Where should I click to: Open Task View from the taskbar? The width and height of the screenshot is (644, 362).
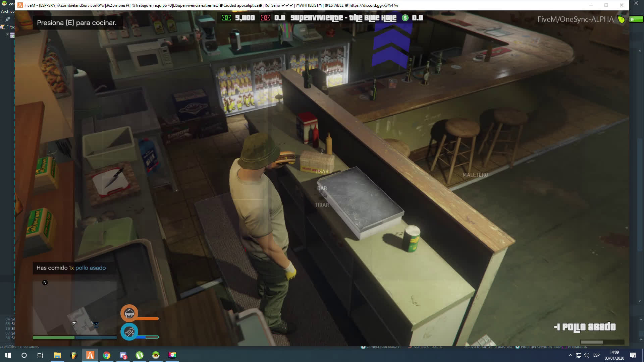(40, 355)
